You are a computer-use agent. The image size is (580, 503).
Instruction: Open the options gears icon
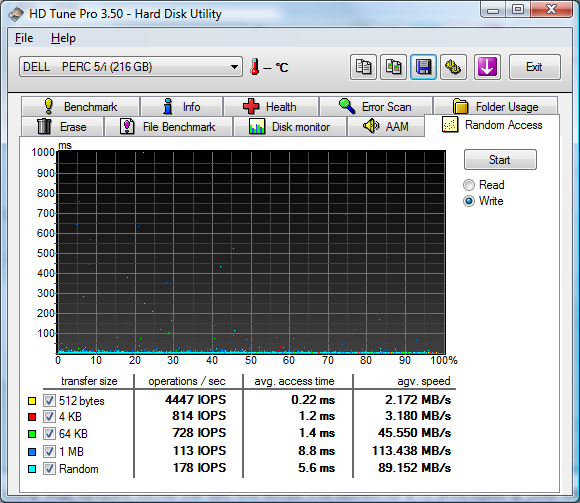453,67
